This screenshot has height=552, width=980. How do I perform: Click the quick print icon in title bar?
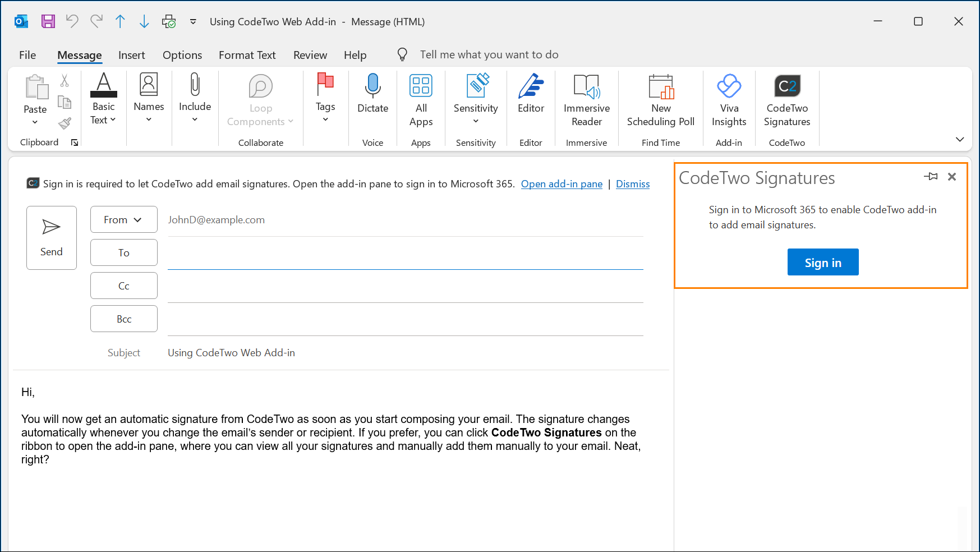click(x=169, y=21)
